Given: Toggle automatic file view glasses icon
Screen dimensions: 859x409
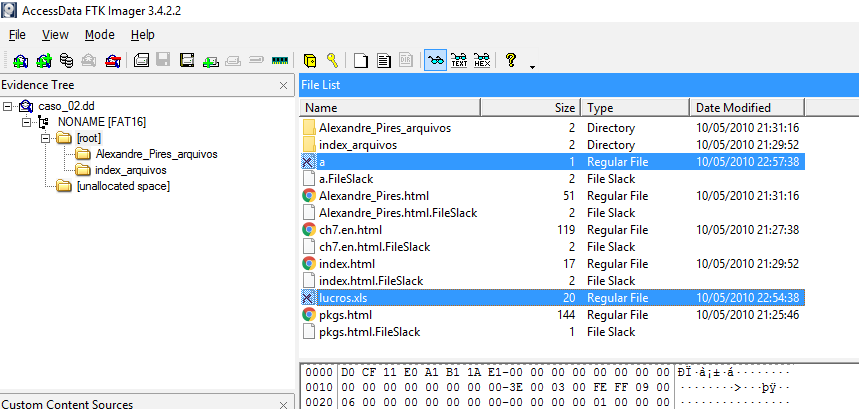Looking at the screenshot, I should tap(435, 60).
